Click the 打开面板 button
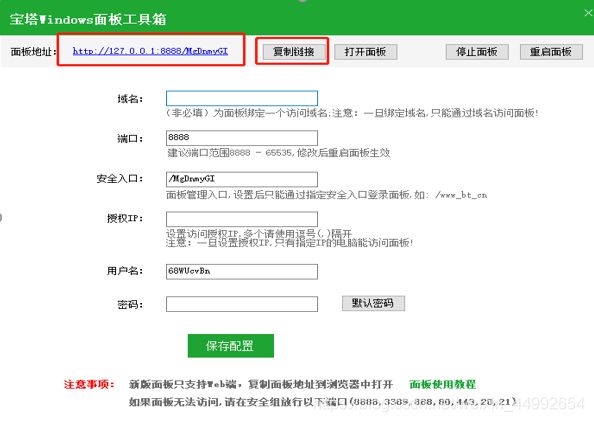This screenshot has height=422, width=594. [x=366, y=52]
